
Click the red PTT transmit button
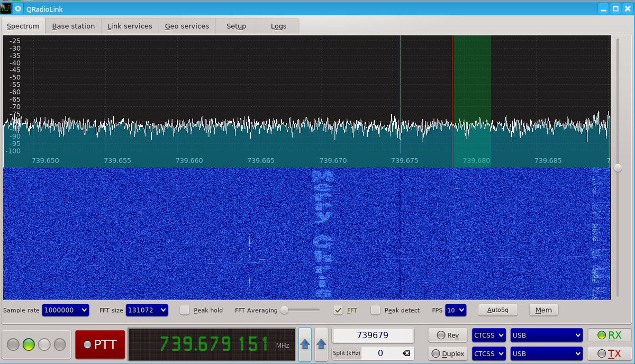[100, 345]
